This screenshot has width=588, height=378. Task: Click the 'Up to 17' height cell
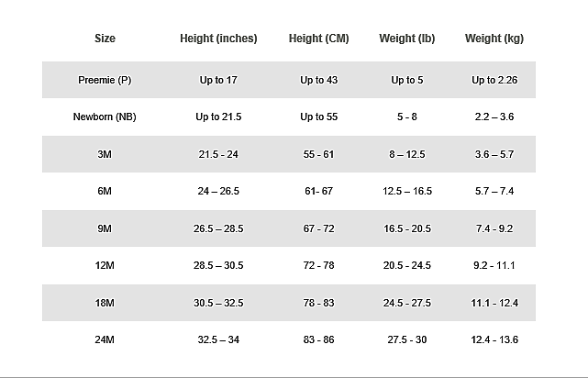pyautogui.click(x=218, y=80)
